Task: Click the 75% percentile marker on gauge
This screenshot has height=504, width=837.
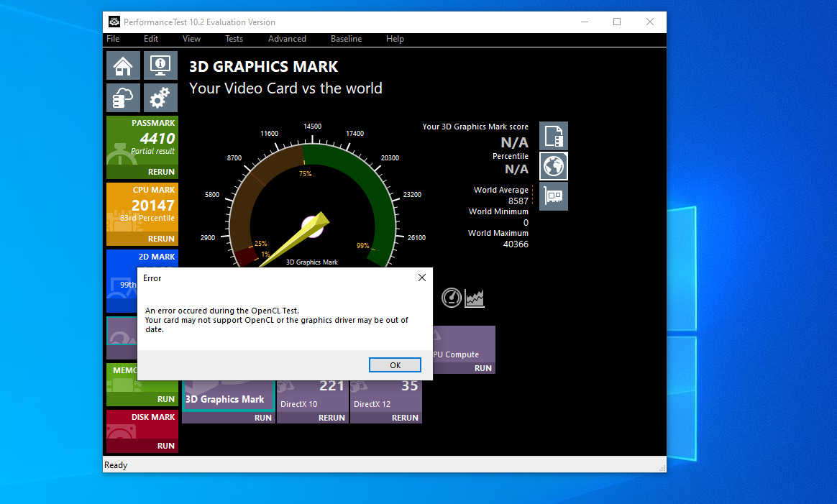Action: (x=306, y=173)
